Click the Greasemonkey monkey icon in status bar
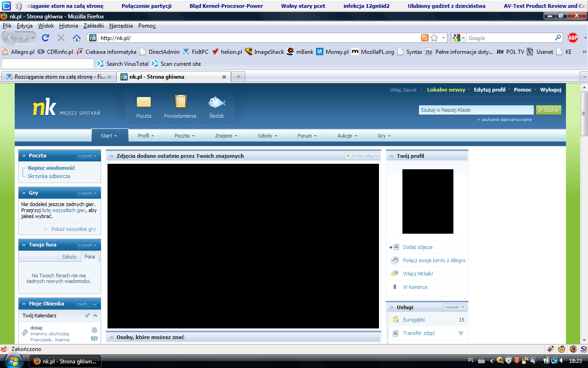Image resolution: width=588 pixels, height=368 pixels. tap(561, 349)
